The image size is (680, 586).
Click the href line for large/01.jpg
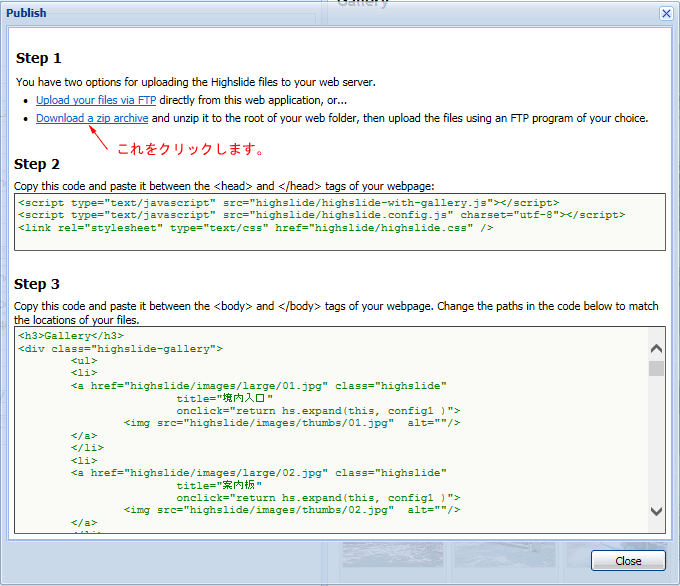[259, 386]
